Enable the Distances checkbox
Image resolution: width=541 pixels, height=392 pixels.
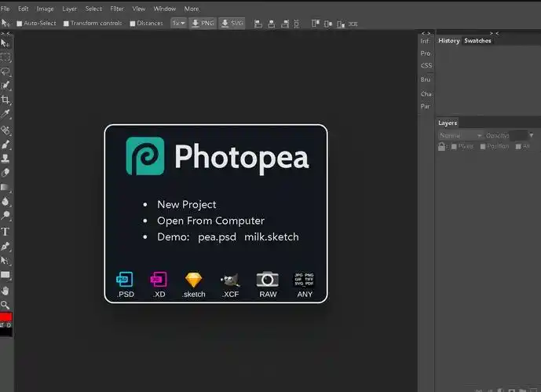point(132,24)
